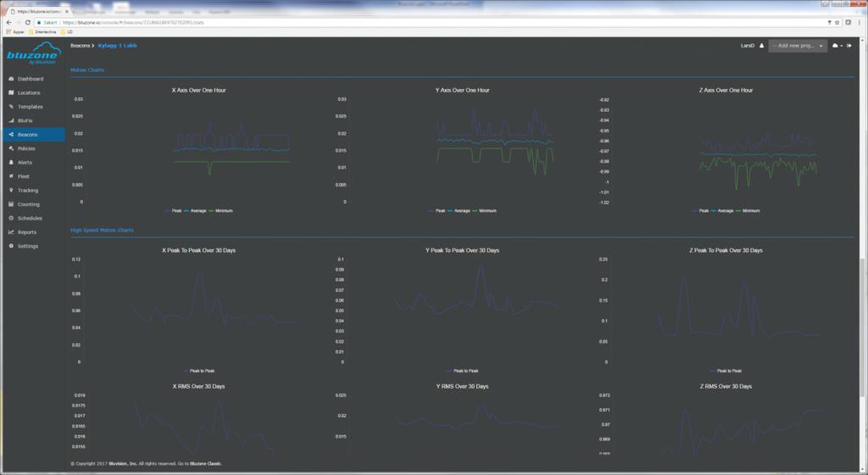Switch to the bluzone.io browser tab

pyautogui.click(x=37, y=11)
